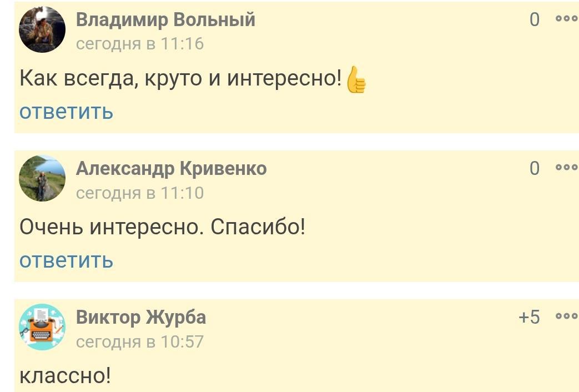Click the 'Очень интересно. Спасибо!' comment text
The width and height of the screenshot is (579, 392).
pyautogui.click(x=162, y=227)
